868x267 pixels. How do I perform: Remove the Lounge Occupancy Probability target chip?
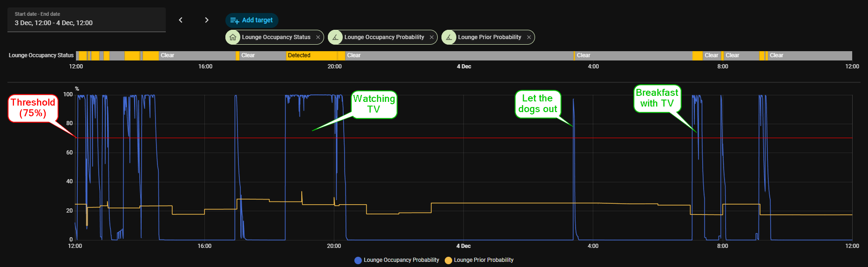click(x=432, y=37)
